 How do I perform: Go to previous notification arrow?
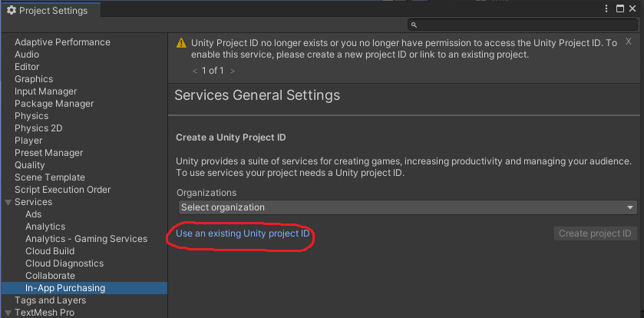point(195,71)
